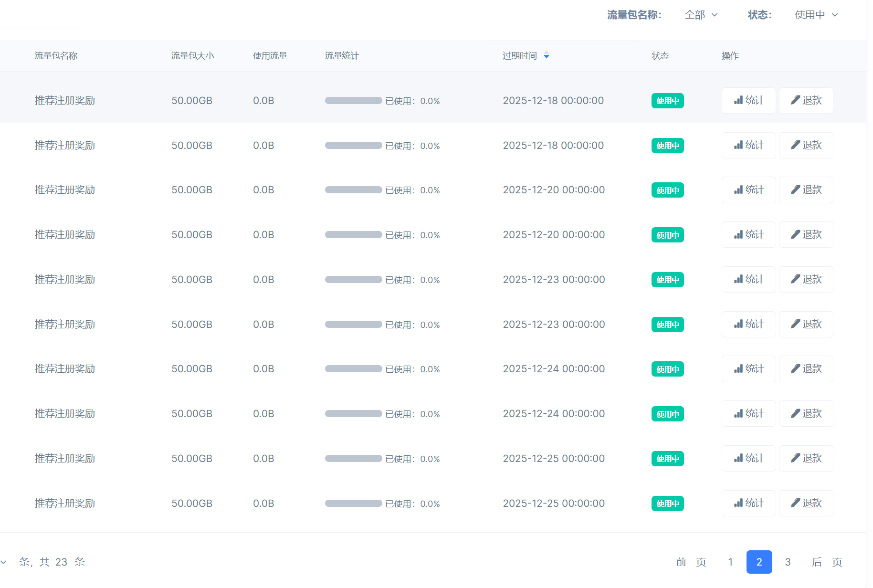The width and height of the screenshot is (873, 588).
Task: Jump to page 1 in pagination
Action: [730, 562]
